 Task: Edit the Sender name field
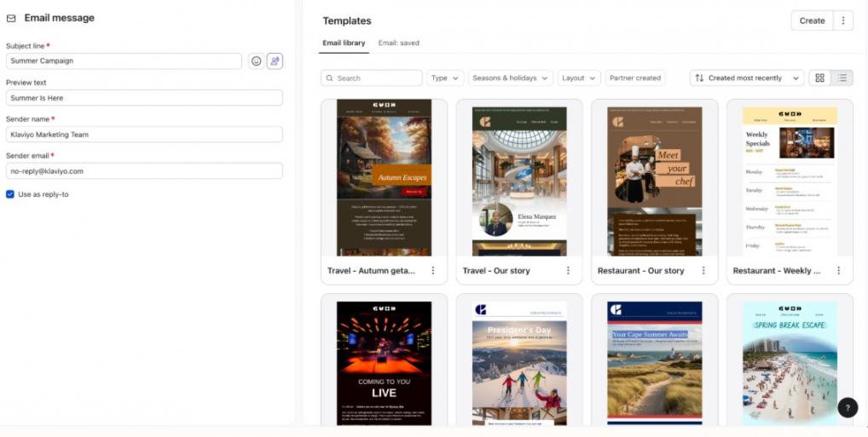point(144,135)
